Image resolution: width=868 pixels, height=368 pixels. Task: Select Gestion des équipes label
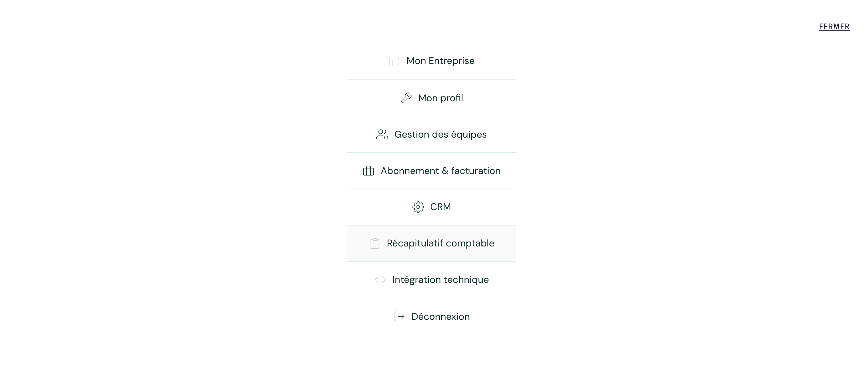point(440,135)
